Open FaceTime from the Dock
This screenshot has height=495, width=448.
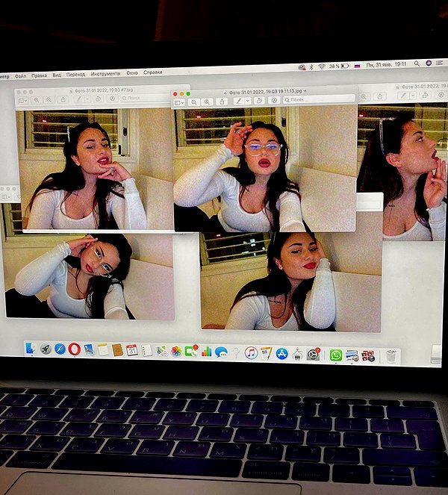coord(190,352)
